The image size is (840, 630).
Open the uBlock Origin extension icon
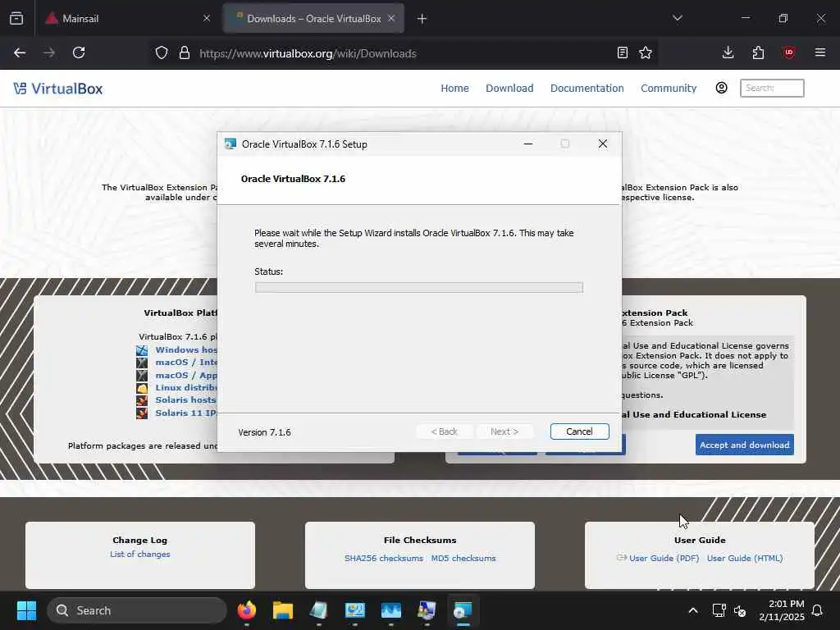tap(788, 53)
